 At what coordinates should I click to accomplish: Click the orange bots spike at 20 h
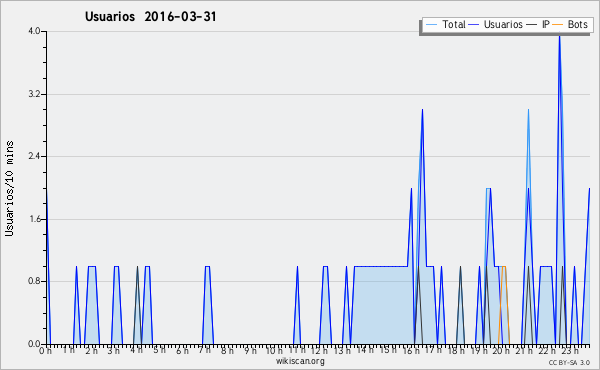[504, 266]
